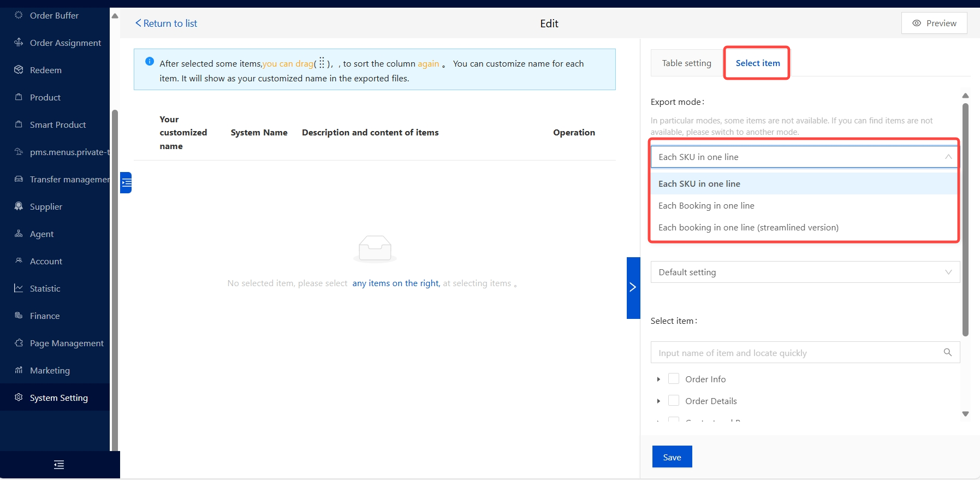Click the blue panel toggle icon beside table
The width and height of the screenshot is (980, 480).
(x=126, y=182)
